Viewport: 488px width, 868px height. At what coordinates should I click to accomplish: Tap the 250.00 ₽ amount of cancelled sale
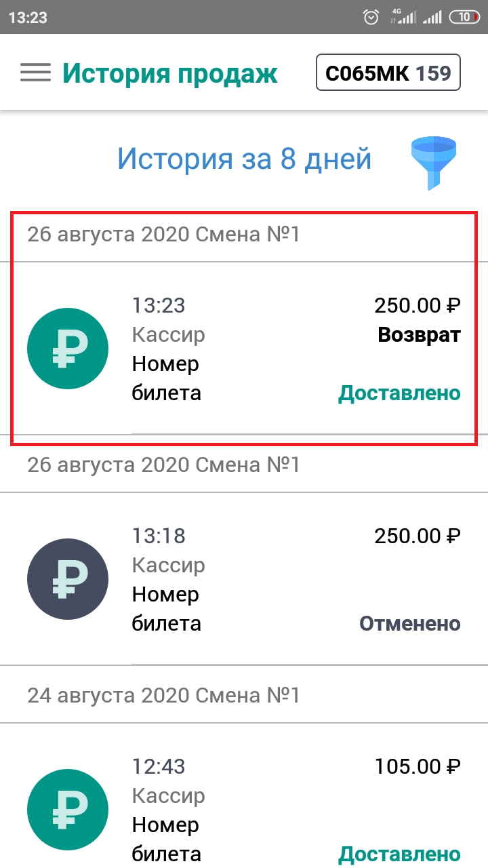(x=418, y=536)
